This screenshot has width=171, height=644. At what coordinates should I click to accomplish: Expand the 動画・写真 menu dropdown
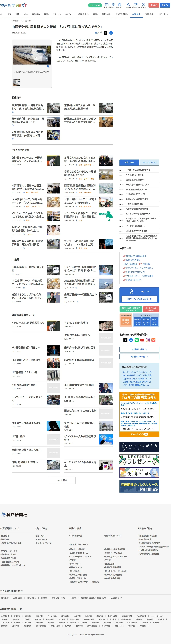(150, 14)
